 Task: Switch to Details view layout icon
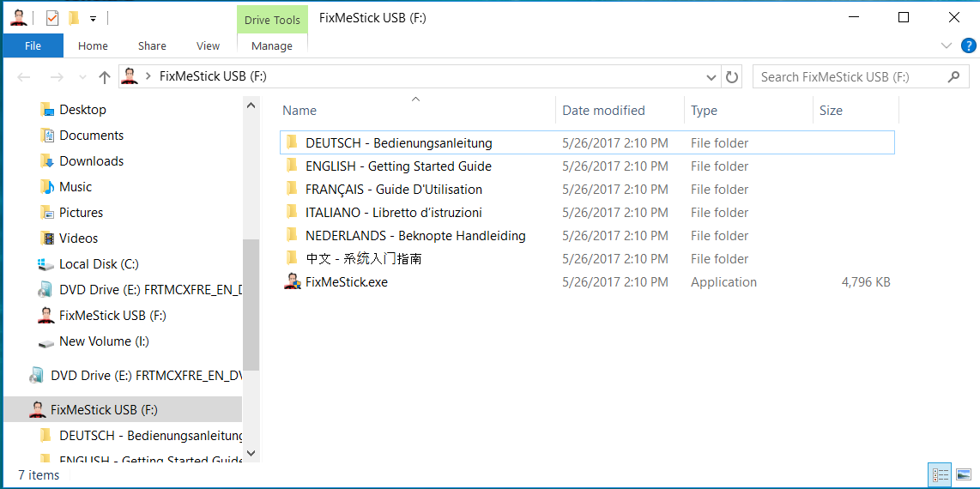[940, 474]
